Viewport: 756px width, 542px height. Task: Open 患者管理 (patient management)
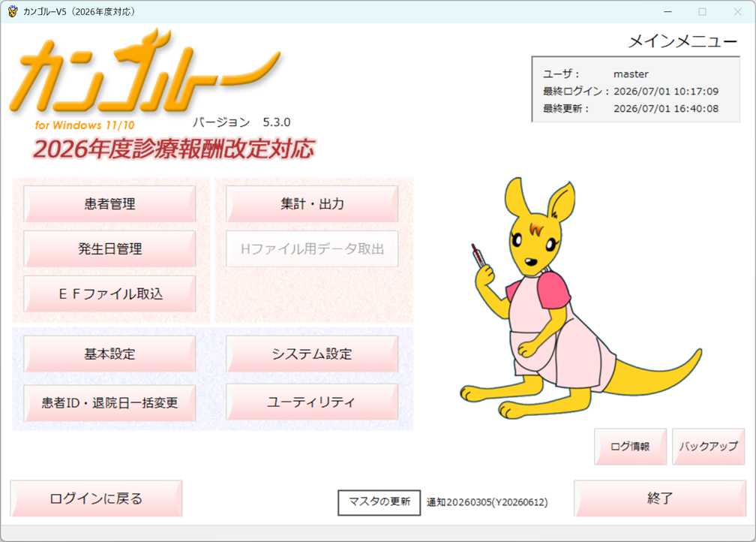[110, 203]
